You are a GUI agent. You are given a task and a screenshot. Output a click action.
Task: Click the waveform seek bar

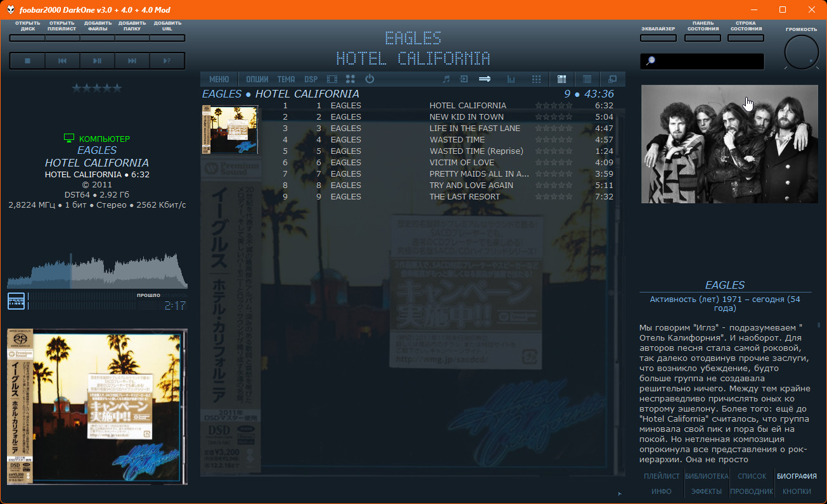97,270
